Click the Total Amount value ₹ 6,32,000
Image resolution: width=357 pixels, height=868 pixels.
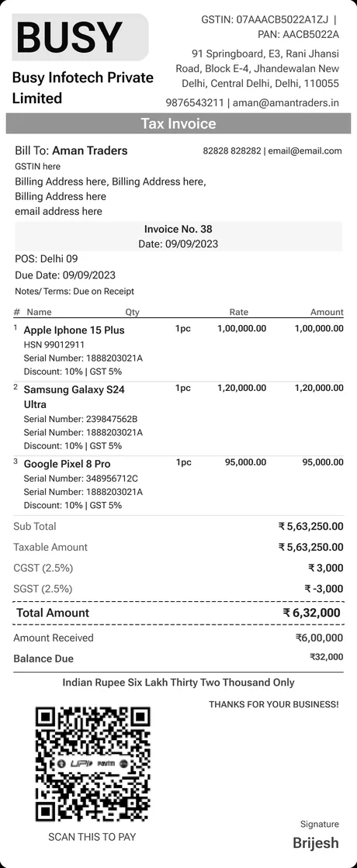(312, 613)
